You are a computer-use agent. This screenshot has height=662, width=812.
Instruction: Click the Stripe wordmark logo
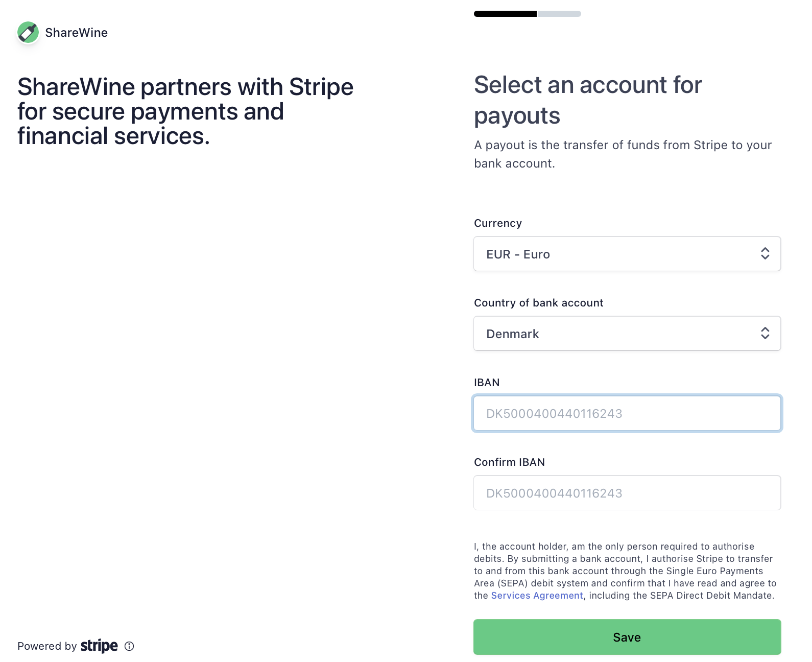pos(99,646)
